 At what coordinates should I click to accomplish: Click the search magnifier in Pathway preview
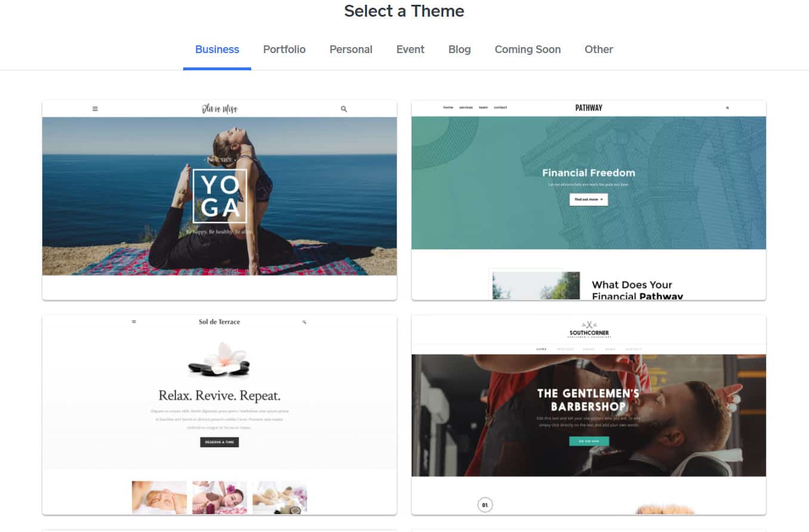(727, 107)
